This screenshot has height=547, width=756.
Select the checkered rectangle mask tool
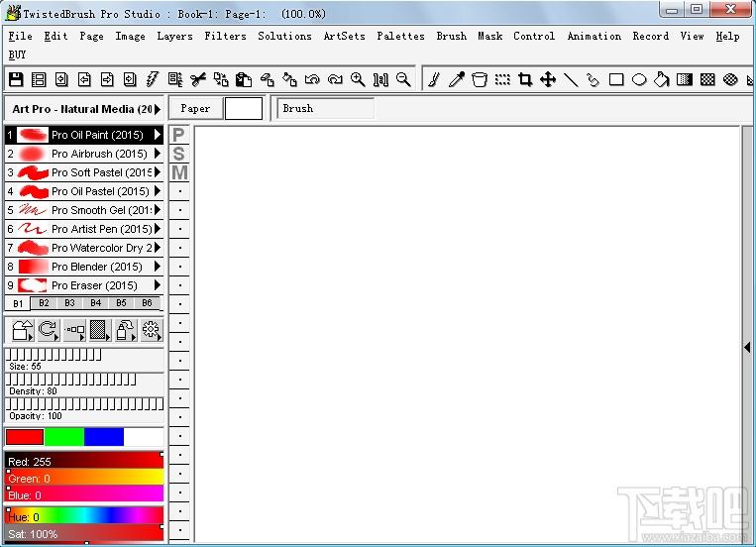pos(707,79)
